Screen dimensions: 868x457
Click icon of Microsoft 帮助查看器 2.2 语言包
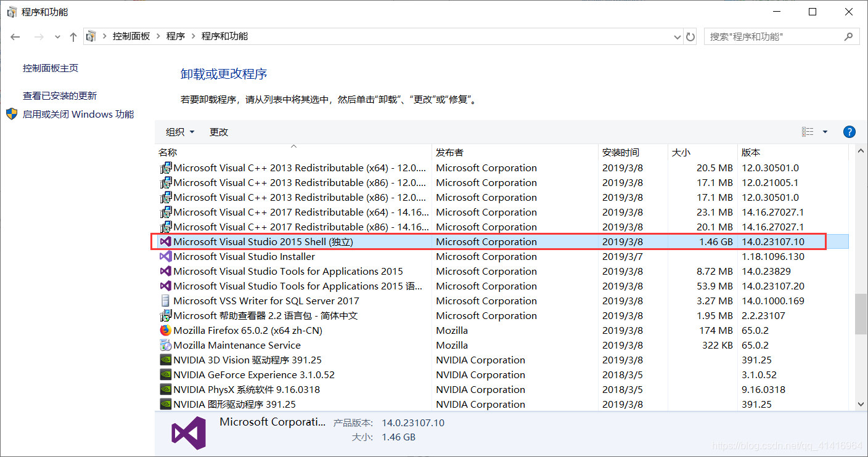tap(165, 315)
